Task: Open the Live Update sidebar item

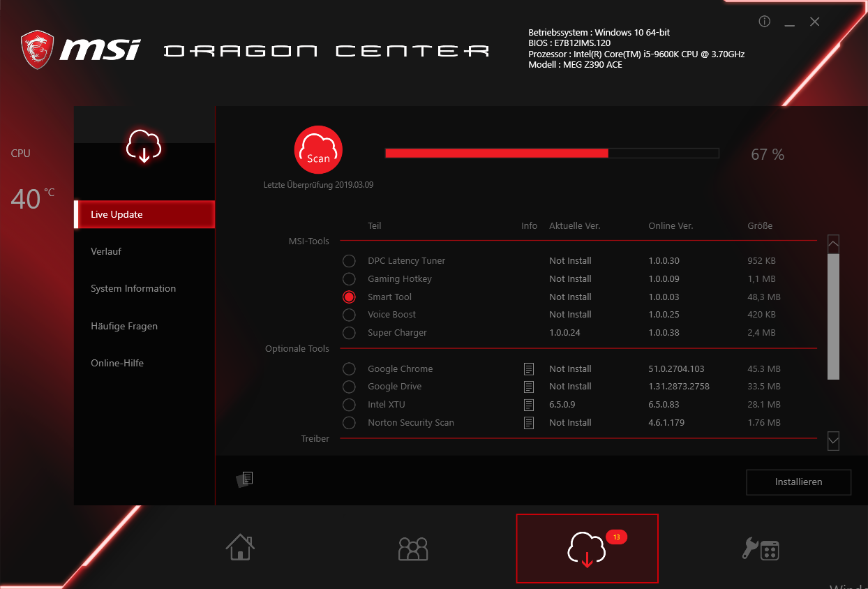Action: 144,214
